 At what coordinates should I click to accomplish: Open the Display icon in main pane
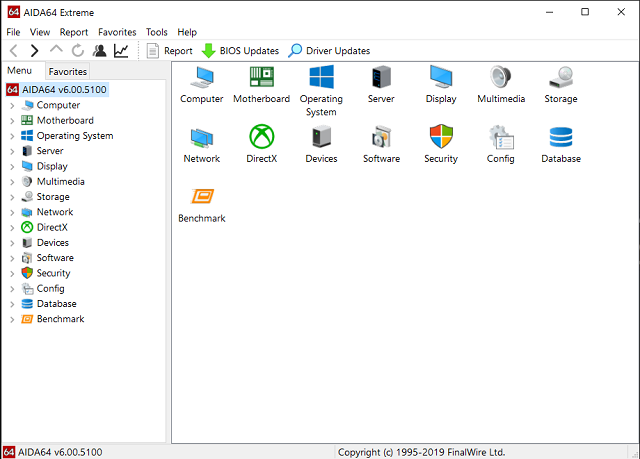pyautogui.click(x=441, y=77)
